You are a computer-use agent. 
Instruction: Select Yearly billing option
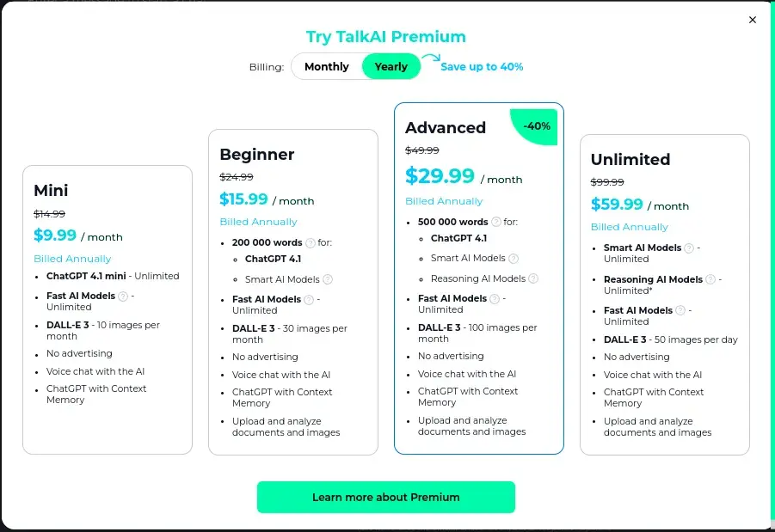pos(391,66)
